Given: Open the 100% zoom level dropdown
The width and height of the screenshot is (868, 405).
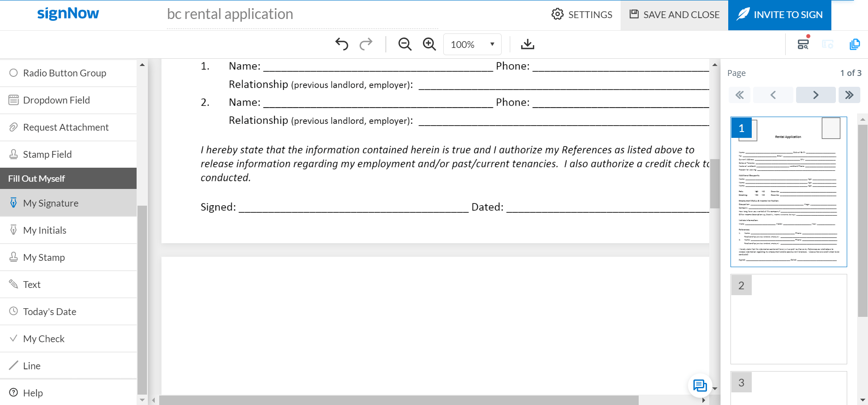Looking at the screenshot, I should click(x=472, y=44).
